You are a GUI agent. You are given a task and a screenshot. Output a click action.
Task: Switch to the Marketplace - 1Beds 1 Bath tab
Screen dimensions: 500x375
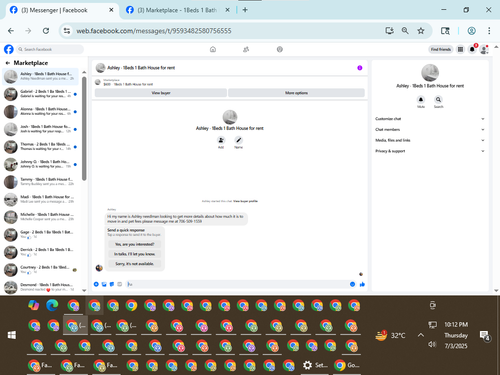point(177,10)
